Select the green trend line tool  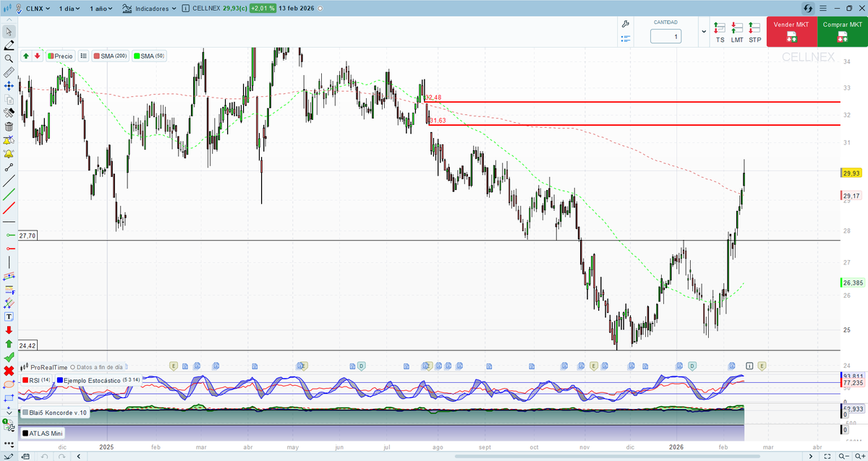9,195
